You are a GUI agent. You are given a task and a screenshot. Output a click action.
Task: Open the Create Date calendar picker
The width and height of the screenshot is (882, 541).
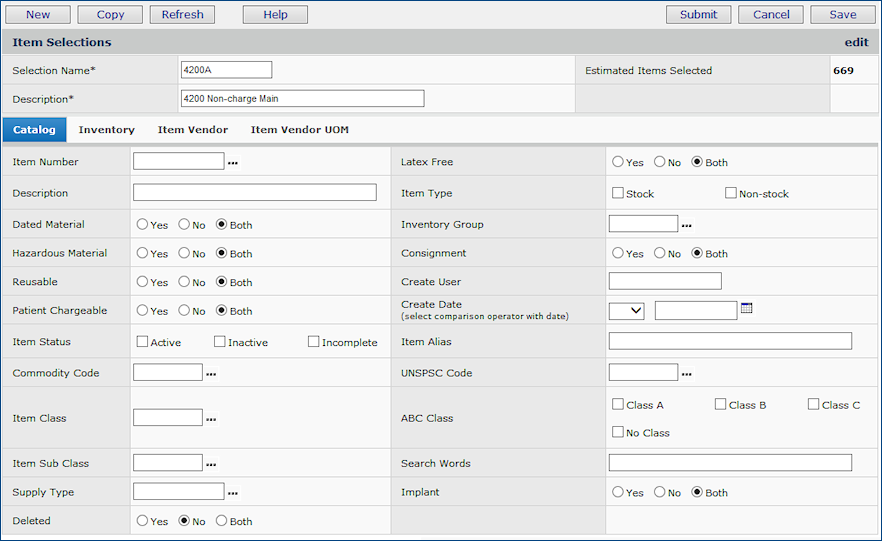point(746,309)
